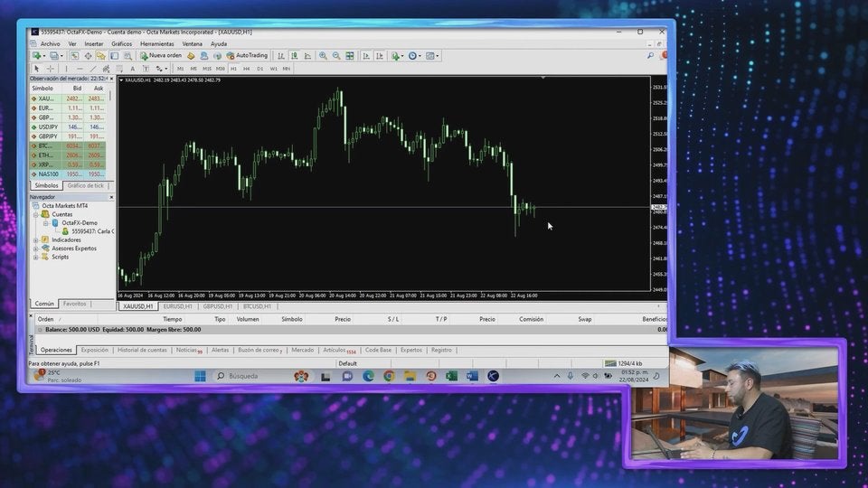Expand the Indicadores tree node

pos(36,239)
